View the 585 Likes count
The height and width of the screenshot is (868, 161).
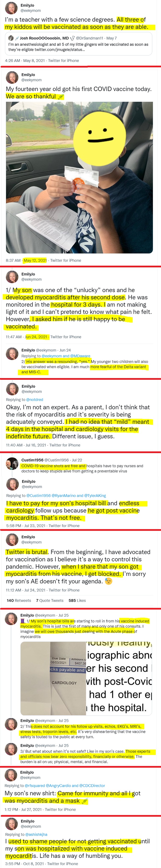pos(77,601)
